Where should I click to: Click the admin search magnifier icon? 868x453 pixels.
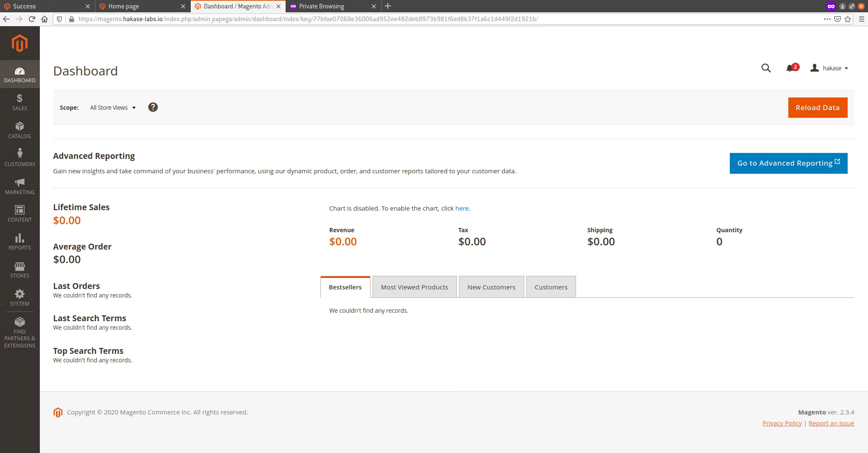pyautogui.click(x=766, y=68)
